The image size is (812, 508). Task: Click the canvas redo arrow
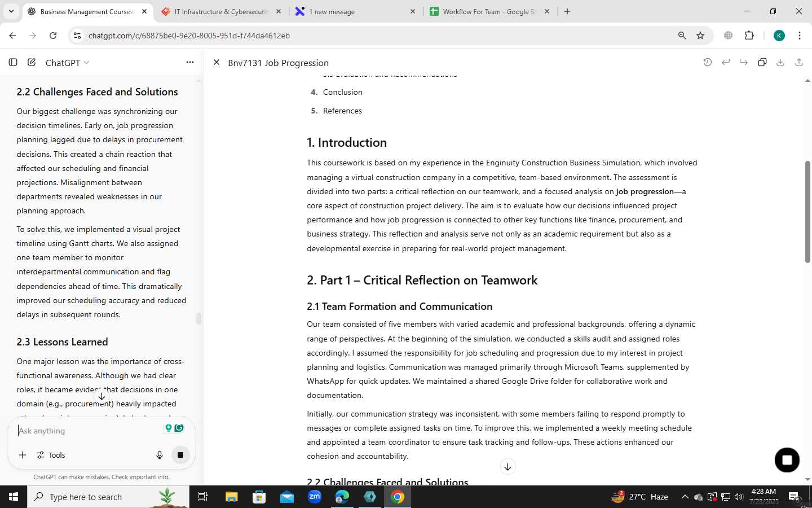coord(744,62)
